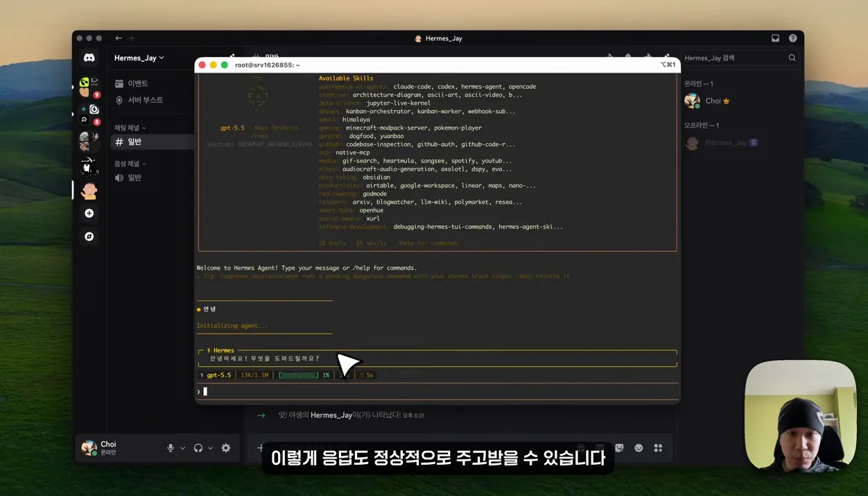Open the server folder with 9 notifications
This screenshot has width=868, height=496.
coord(89,87)
